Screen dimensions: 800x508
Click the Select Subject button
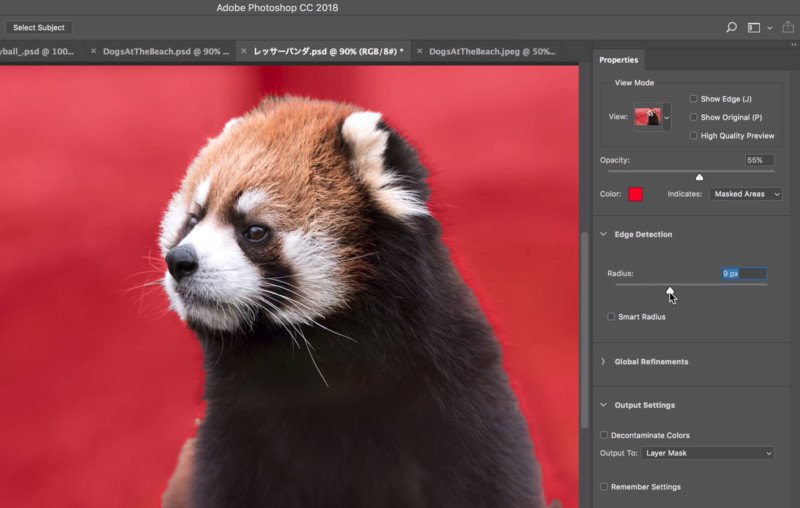click(39, 28)
